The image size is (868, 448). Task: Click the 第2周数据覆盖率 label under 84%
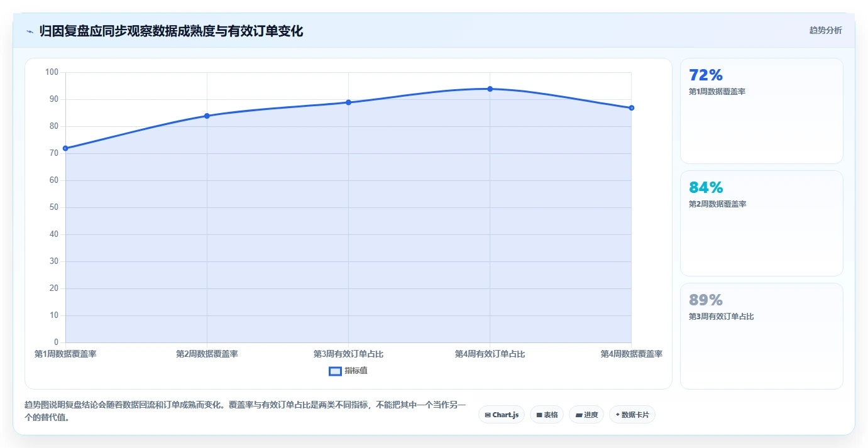point(717,204)
